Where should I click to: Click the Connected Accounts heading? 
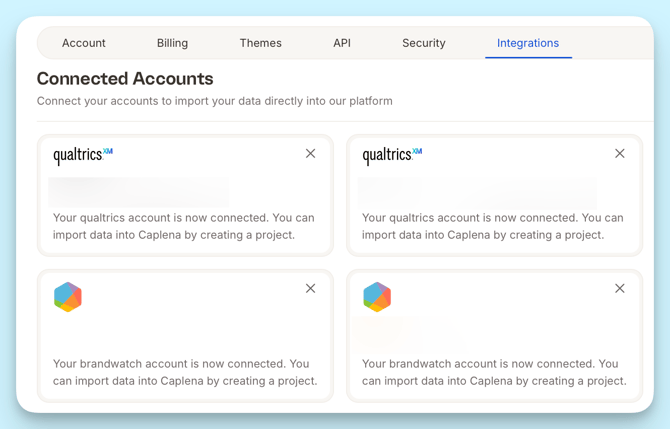tap(125, 79)
